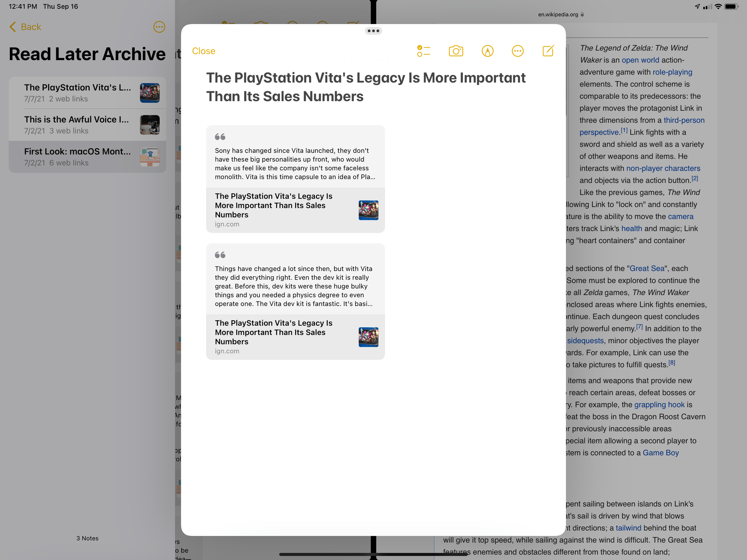Follow the 'Great Sea' Wikipedia link
The image size is (747, 560).
click(x=647, y=269)
